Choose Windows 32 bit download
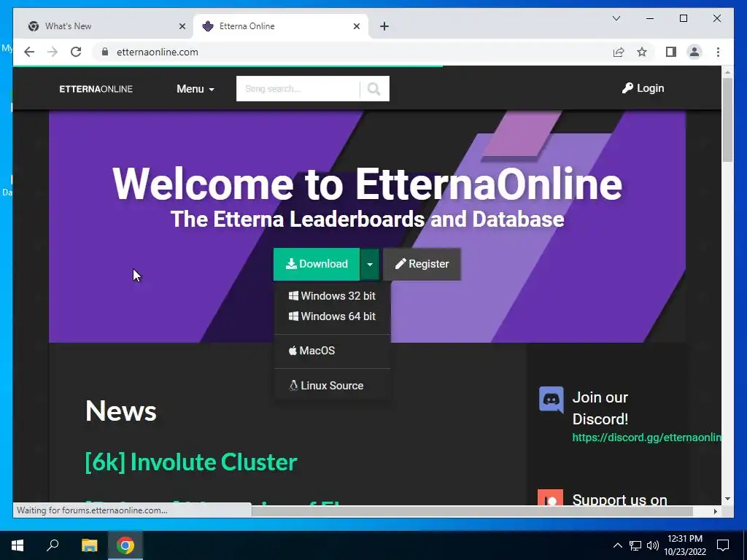The height and width of the screenshot is (560, 747). click(x=332, y=296)
